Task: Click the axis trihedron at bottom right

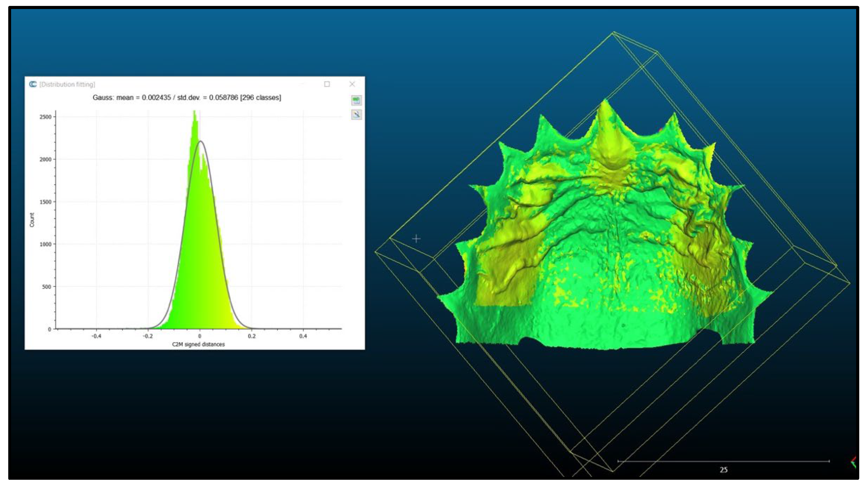Action: (x=853, y=462)
